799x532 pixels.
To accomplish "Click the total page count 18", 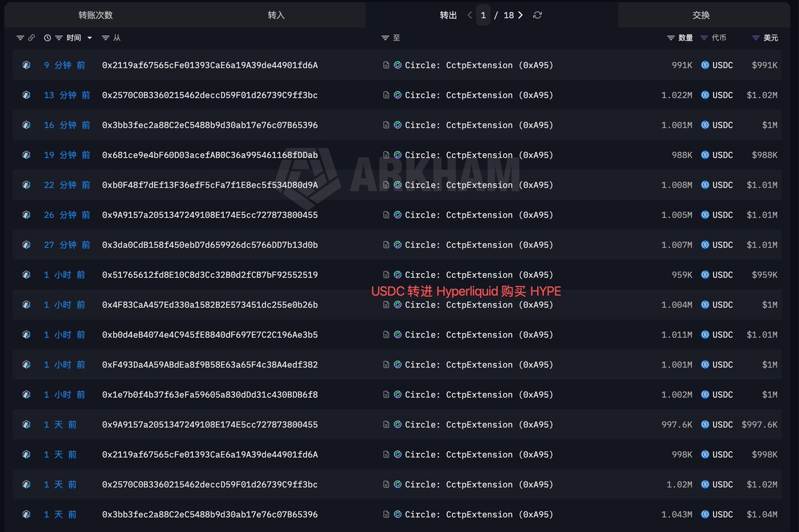I will point(509,15).
